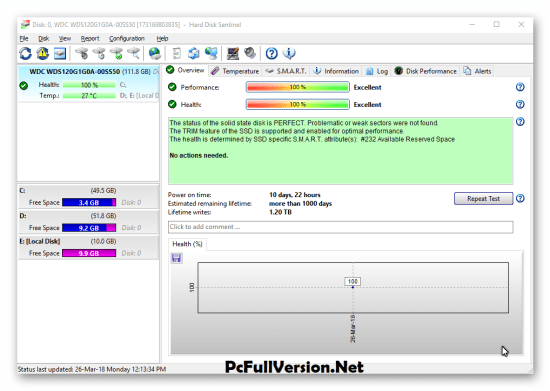Select the Overview tab
Viewport: 550px width, 391px height.
pos(186,70)
